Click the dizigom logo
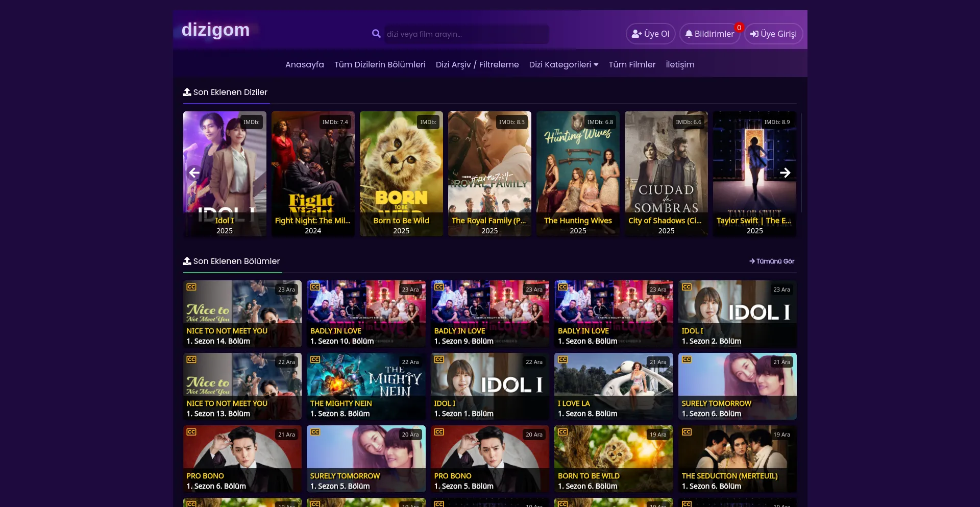 pyautogui.click(x=215, y=30)
